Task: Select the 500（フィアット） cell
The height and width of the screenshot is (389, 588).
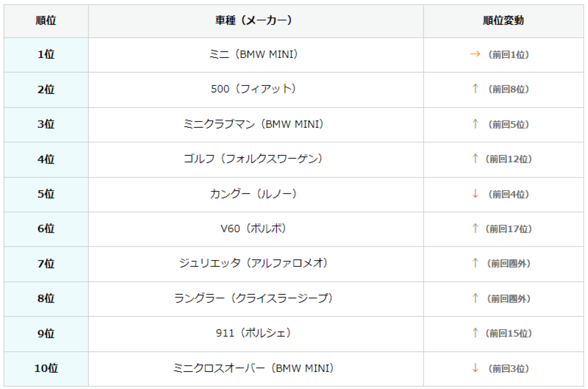Action: click(256, 90)
